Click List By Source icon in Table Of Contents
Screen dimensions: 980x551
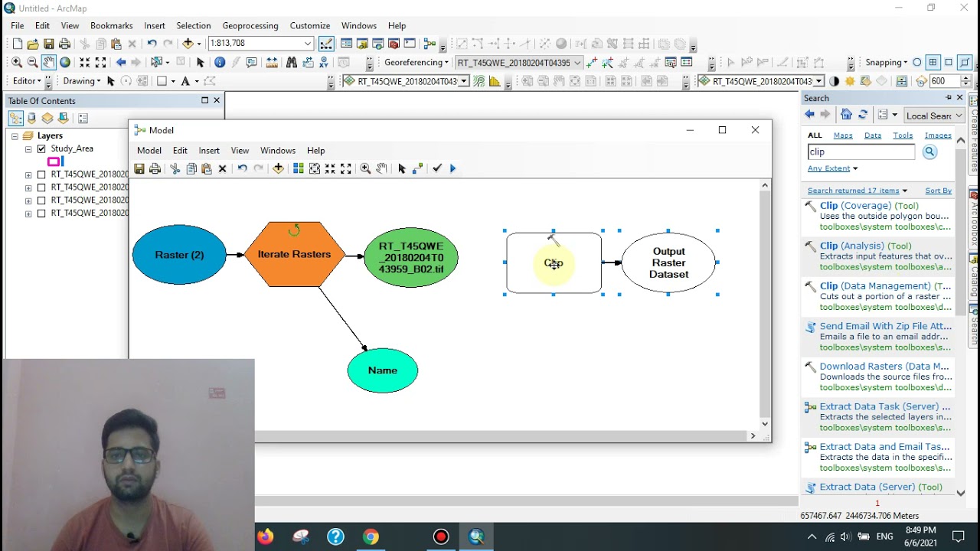[31, 118]
